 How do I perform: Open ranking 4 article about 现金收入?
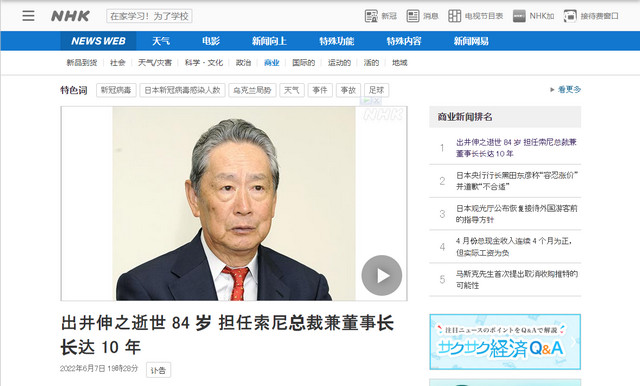[x=513, y=247]
